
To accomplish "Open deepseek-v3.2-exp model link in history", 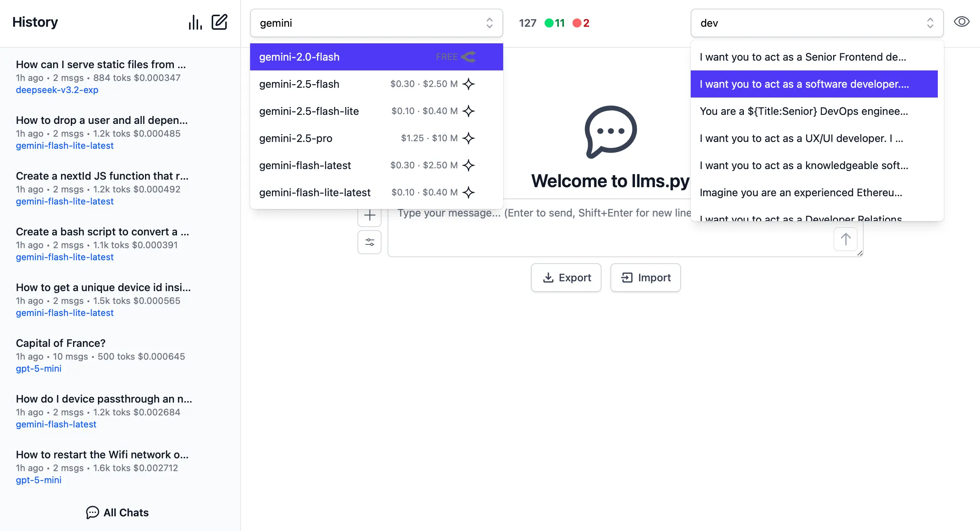I will click(57, 90).
